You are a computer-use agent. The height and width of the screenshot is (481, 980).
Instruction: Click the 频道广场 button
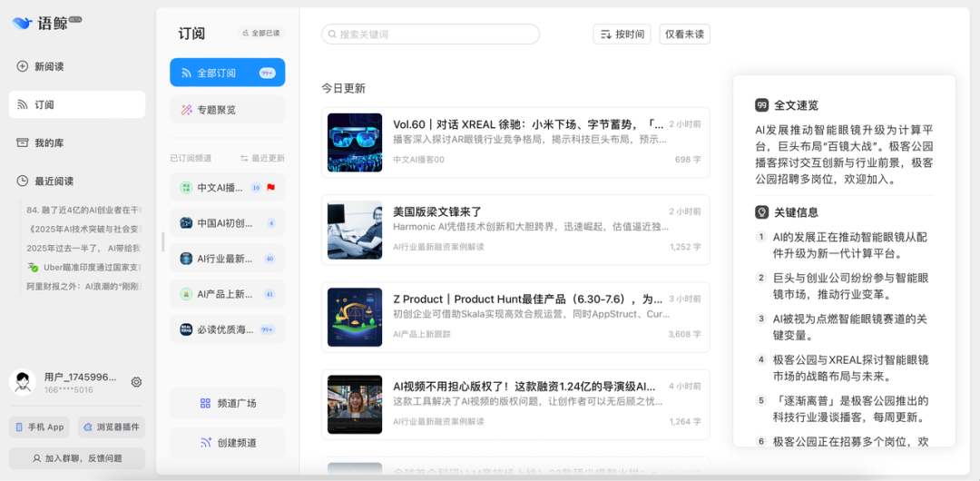[x=227, y=403]
